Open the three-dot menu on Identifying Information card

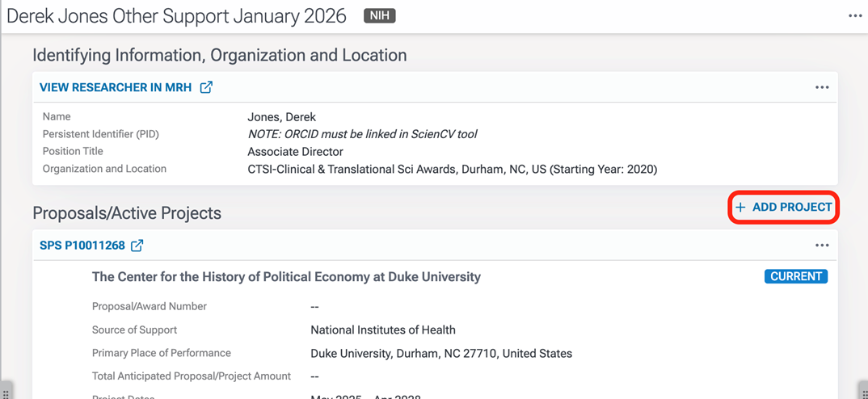tap(822, 87)
